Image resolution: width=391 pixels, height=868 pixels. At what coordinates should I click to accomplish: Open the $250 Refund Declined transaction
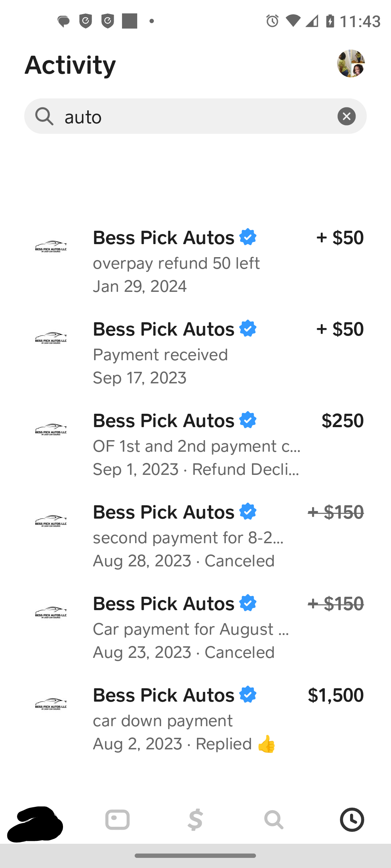click(195, 444)
